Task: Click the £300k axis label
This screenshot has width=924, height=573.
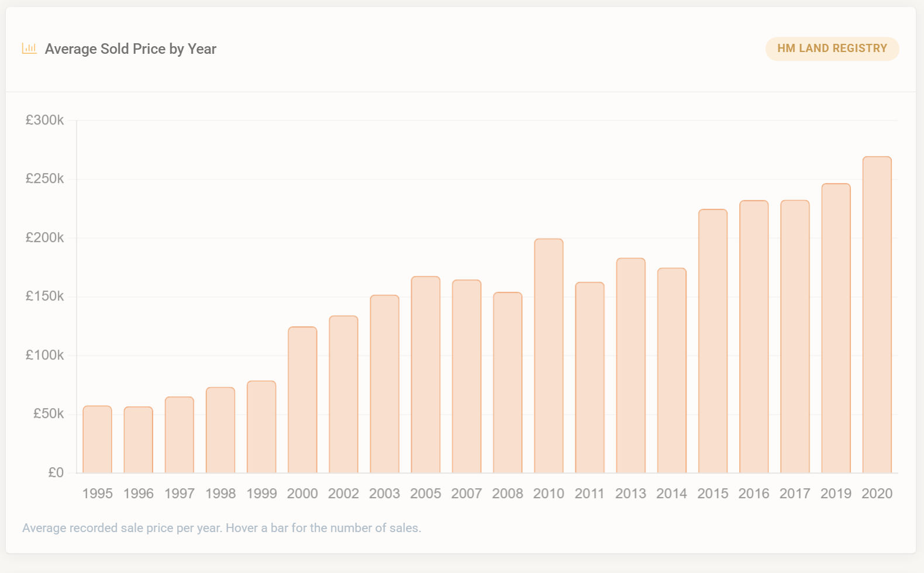Action: (44, 120)
